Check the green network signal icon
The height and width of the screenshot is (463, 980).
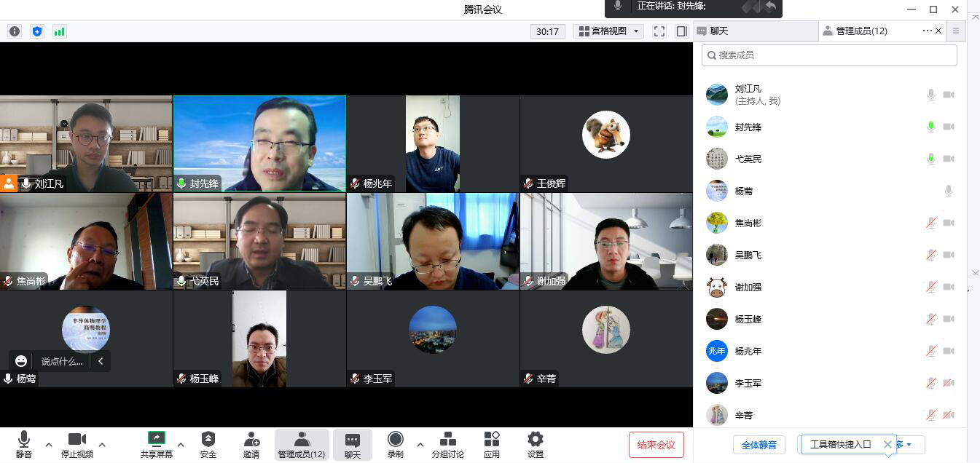pyautogui.click(x=59, y=31)
